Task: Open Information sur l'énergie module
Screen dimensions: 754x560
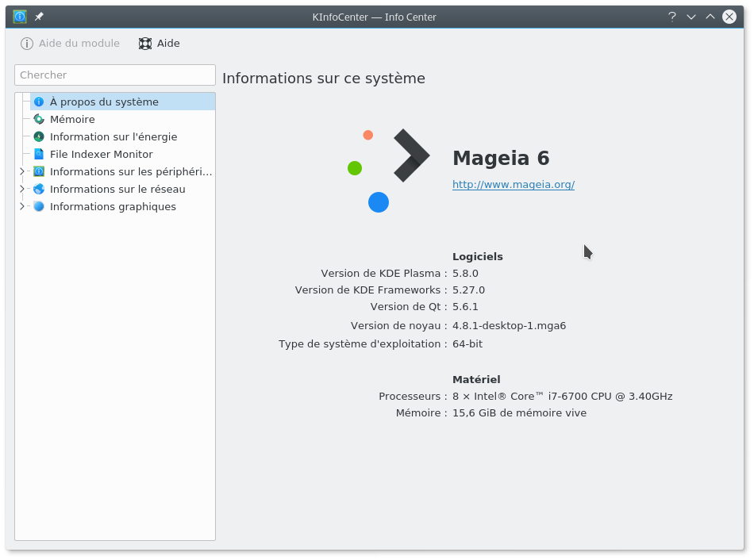Action: pos(113,137)
